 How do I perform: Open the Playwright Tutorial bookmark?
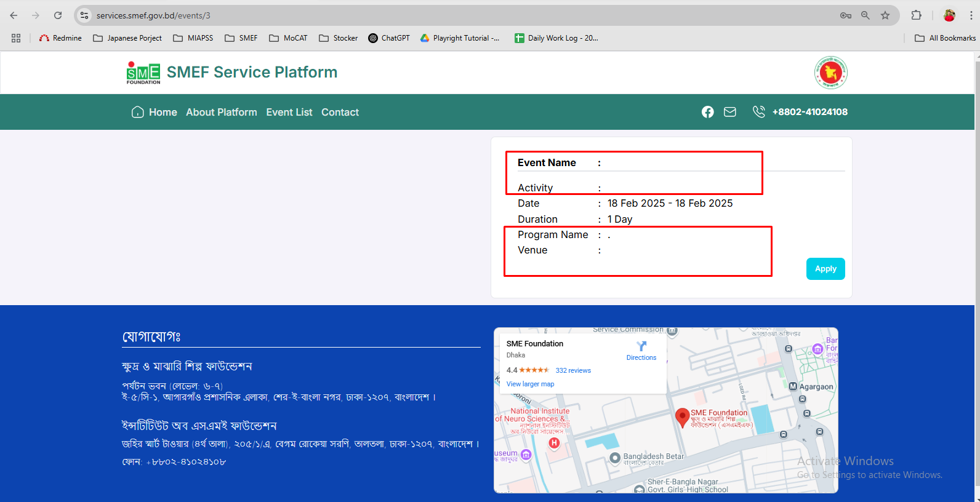pyautogui.click(x=460, y=38)
